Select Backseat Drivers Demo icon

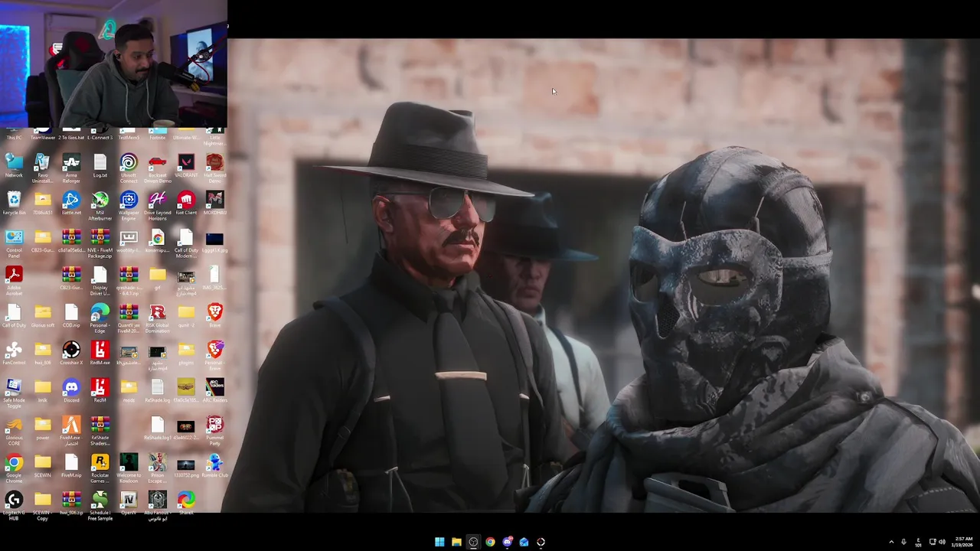(x=157, y=168)
